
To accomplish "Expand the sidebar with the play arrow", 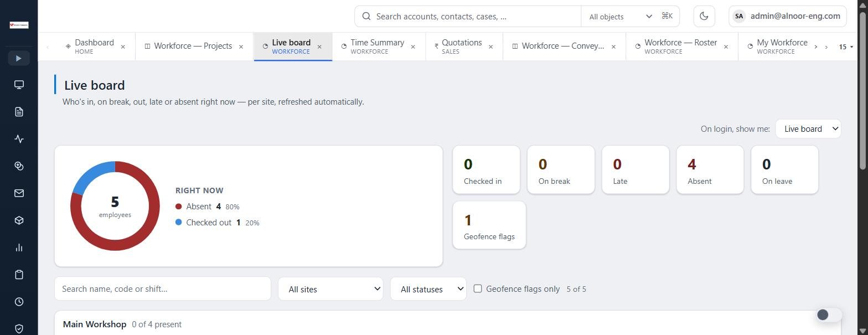I will [x=19, y=58].
